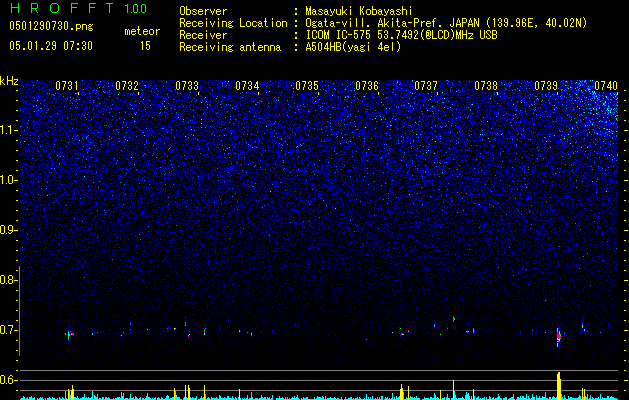This screenshot has width=629, height=400.
Task: Click the 0732 time marker
Action: [127, 86]
